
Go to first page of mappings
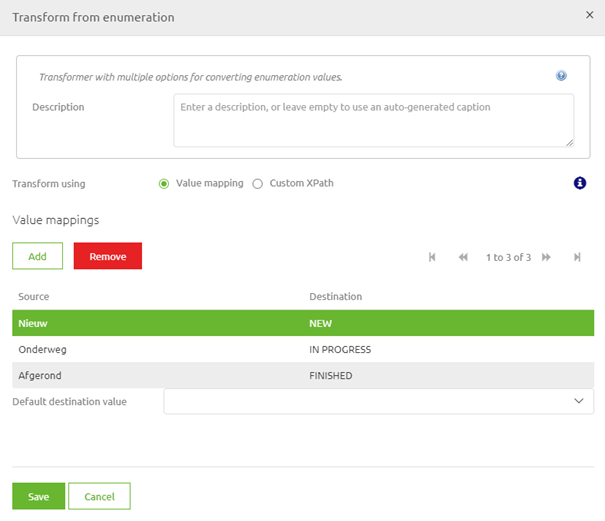coord(432,257)
